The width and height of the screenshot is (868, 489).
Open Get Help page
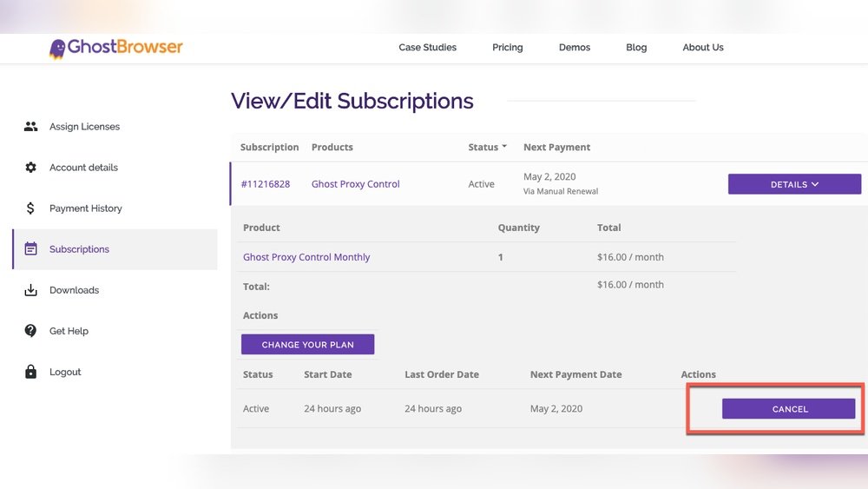tap(69, 331)
